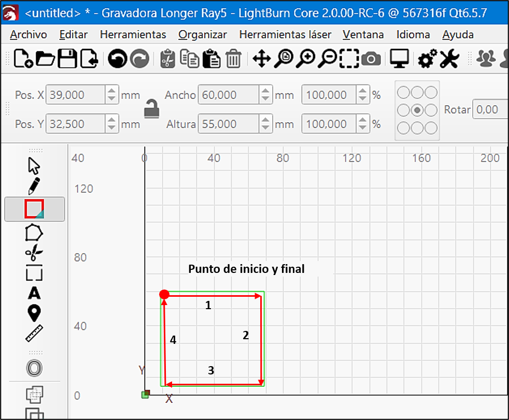The height and width of the screenshot is (420, 509).
Task: Increase the width percent spinner
Action: click(x=362, y=90)
